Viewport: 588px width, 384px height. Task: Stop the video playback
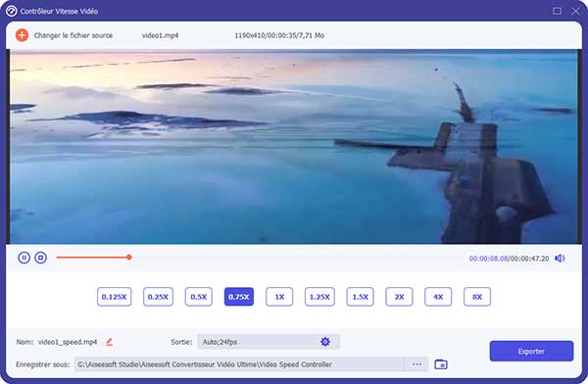(x=40, y=258)
